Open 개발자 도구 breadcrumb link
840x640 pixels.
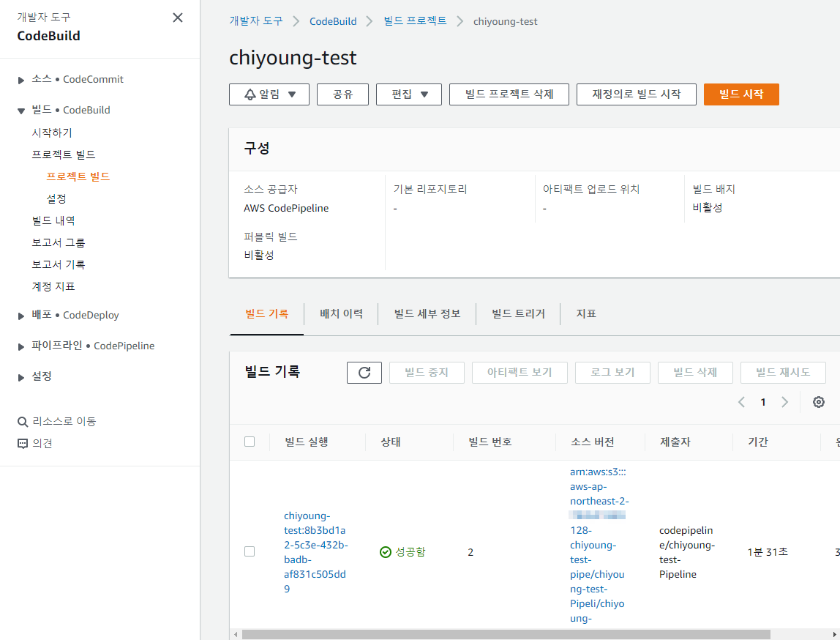[x=256, y=21]
